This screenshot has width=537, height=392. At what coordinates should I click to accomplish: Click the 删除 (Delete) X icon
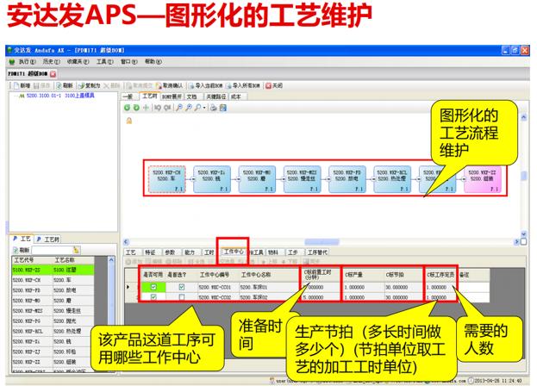[x=107, y=85]
